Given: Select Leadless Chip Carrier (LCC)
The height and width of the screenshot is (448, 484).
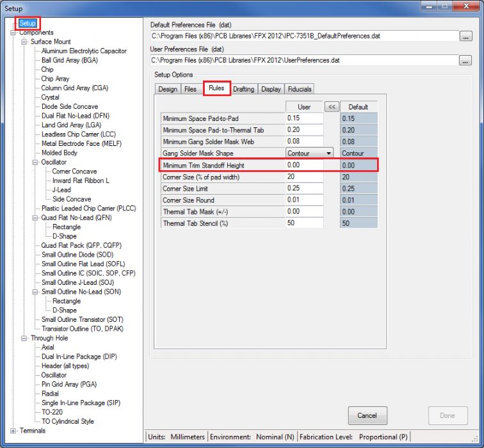Looking at the screenshot, I should [x=79, y=134].
